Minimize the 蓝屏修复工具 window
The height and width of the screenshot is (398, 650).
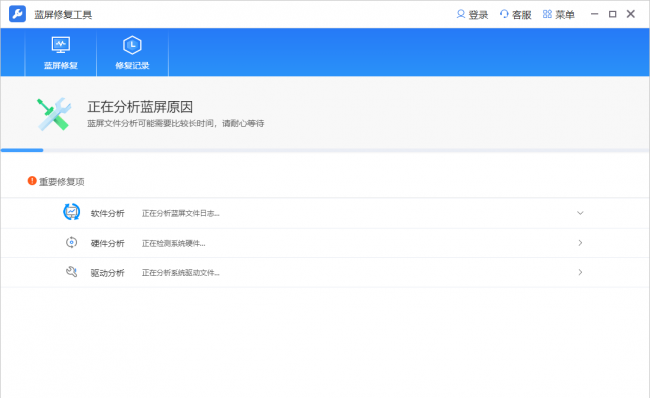pos(594,14)
